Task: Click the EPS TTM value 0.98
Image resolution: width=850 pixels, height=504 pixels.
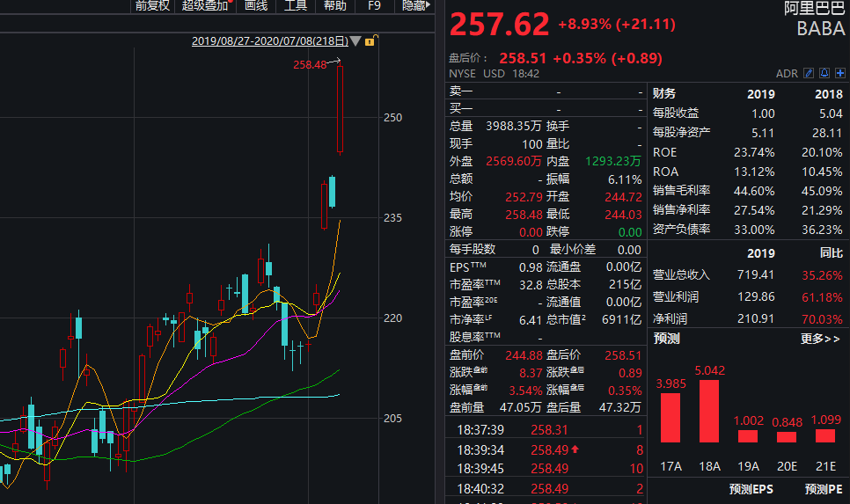Action: tap(531, 267)
